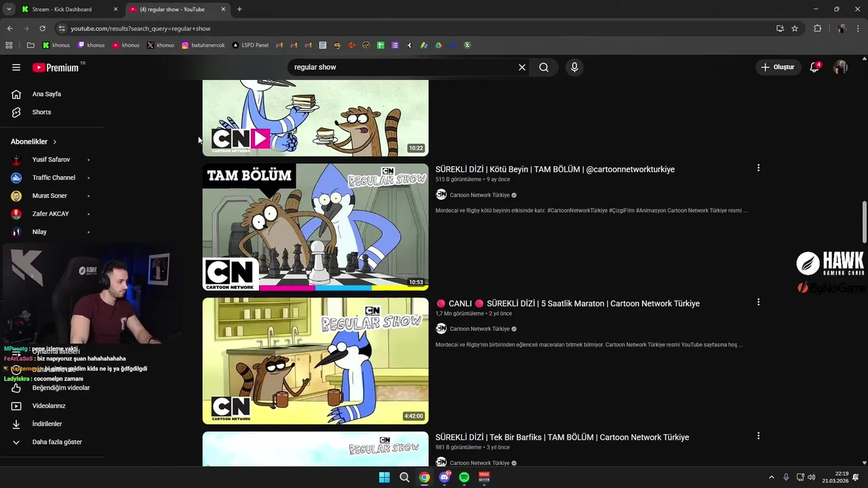Open Spotify from the taskbar
868x488 pixels.
click(464, 477)
